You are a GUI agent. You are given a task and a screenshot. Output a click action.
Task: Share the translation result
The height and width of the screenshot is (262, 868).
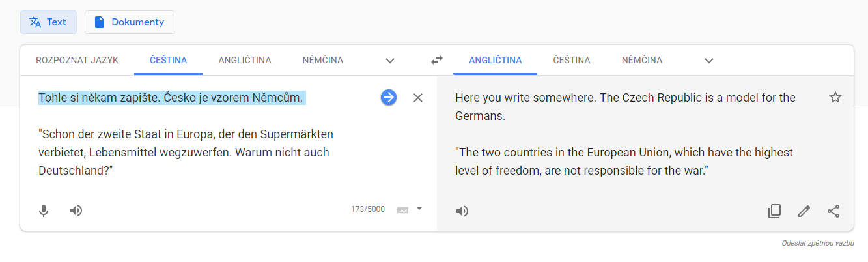click(x=833, y=211)
